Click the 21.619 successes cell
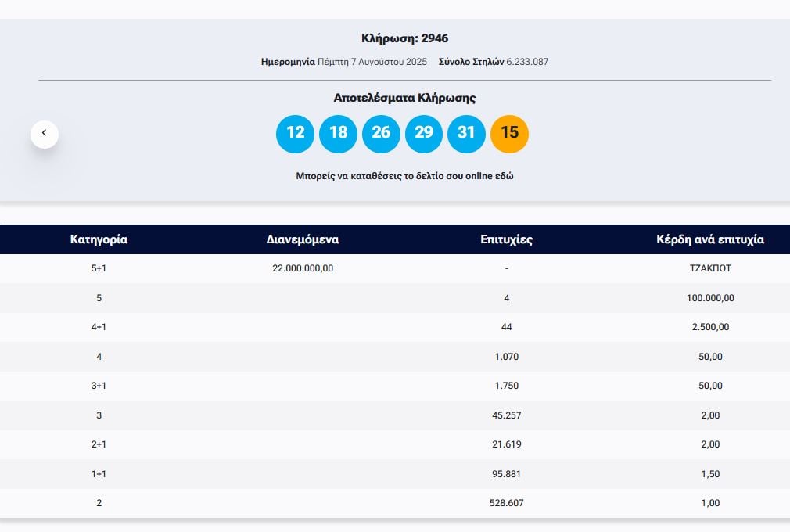 click(x=506, y=444)
